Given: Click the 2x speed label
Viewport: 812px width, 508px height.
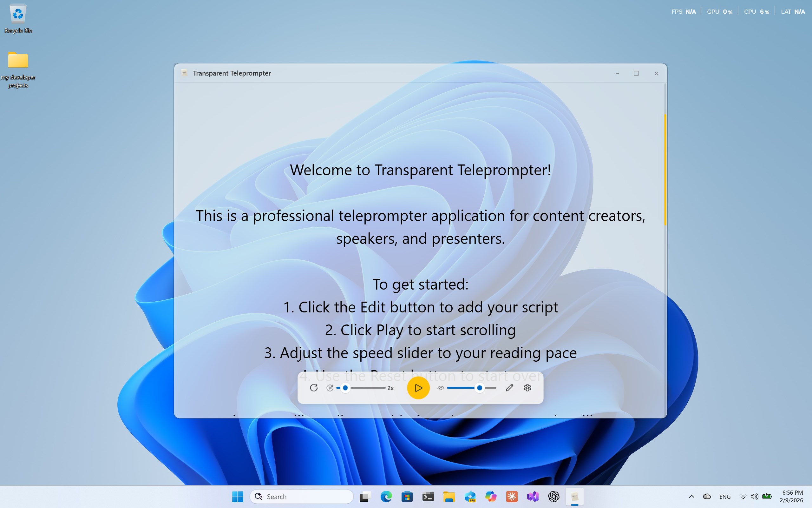Looking at the screenshot, I should [390, 388].
